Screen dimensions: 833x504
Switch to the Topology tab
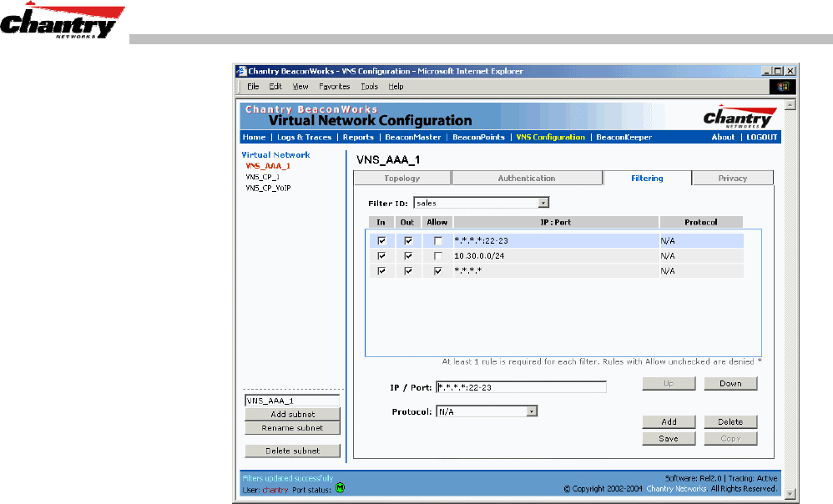tap(402, 179)
